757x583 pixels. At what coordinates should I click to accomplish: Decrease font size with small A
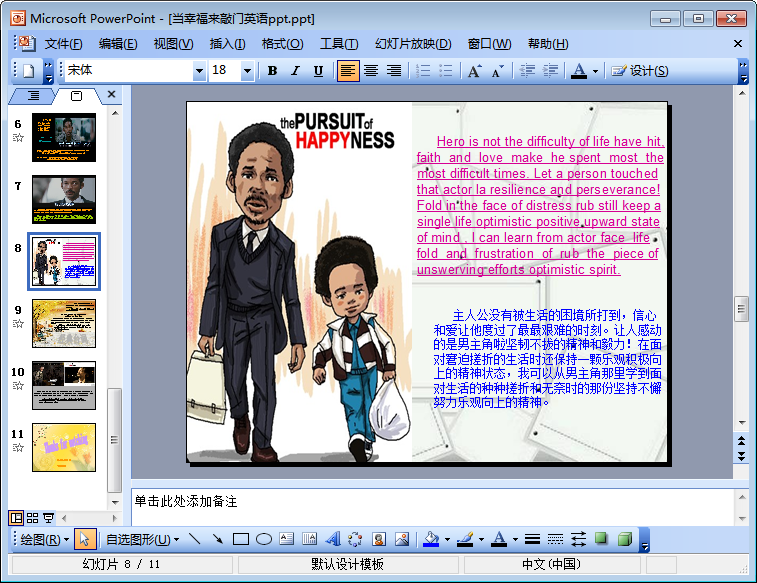[x=497, y=71]
